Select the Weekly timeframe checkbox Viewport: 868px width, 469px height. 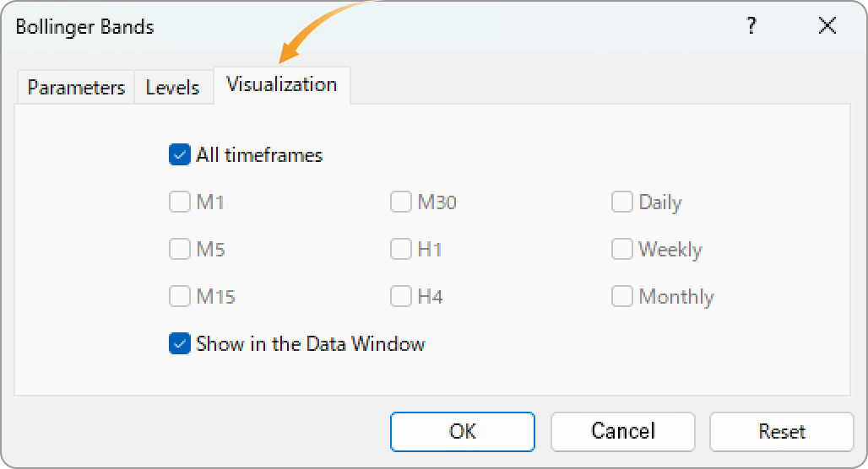[x=622, y=249]
